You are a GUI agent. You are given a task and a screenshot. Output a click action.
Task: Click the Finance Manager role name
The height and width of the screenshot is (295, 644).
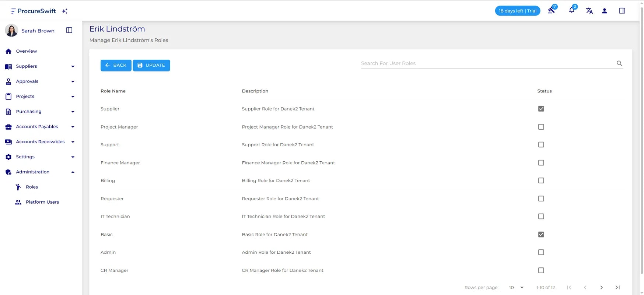120,163
